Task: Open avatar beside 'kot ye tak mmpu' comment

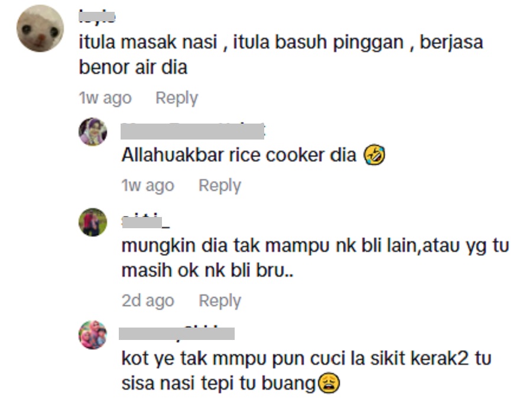Action: click(x=93, y=335)
